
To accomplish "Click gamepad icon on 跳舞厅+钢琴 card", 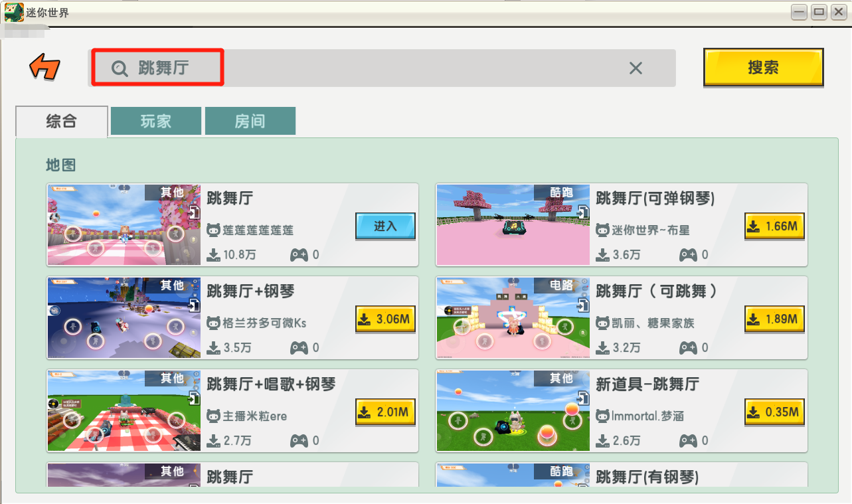I will [x=299, y=347].
